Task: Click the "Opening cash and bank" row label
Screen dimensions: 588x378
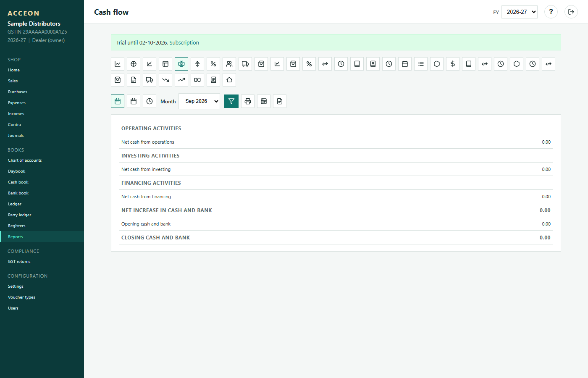Action: (146, 224)
